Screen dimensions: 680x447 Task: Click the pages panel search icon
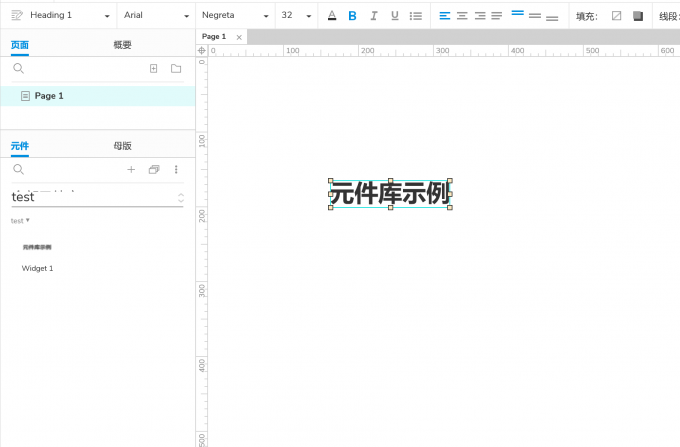(18, 69)
